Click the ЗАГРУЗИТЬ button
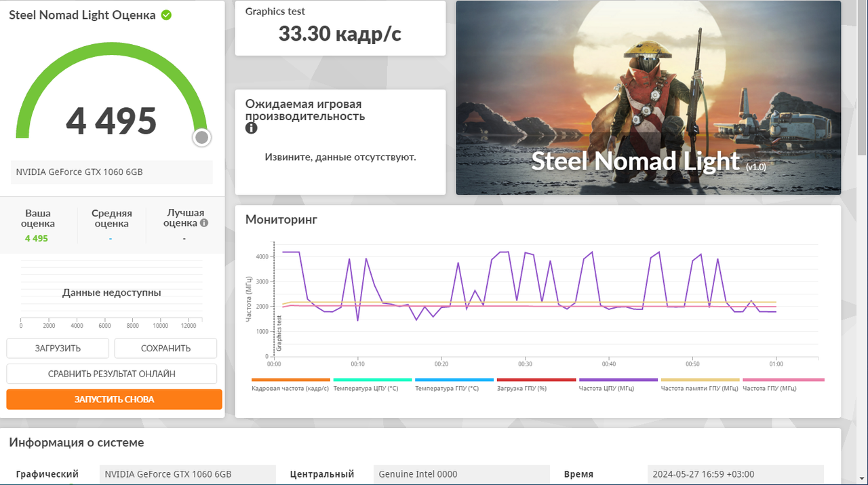The width and height of the screenshot is (868, 485). 58,348
